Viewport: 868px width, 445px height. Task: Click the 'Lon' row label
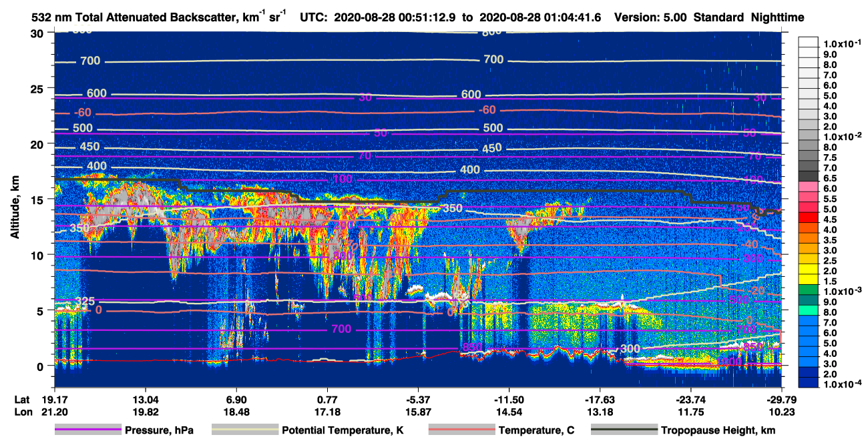click(x=23, y=412)
